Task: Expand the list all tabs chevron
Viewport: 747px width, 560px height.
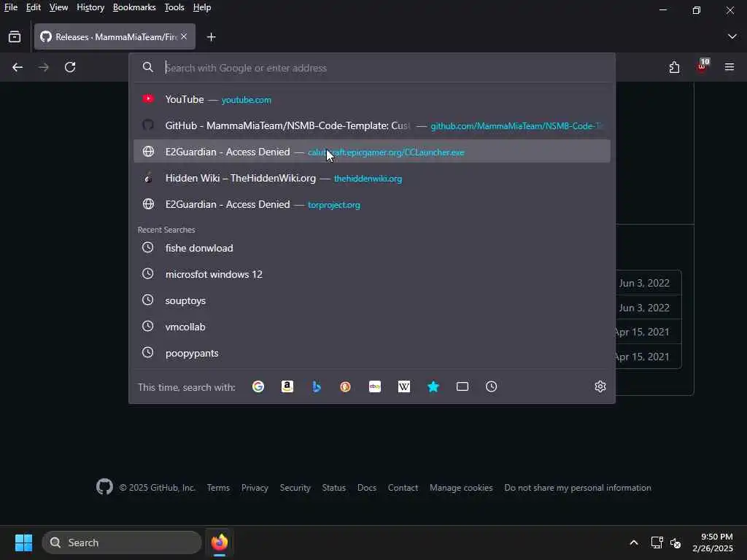Action: pyautogui.click(x=732, y=36)
